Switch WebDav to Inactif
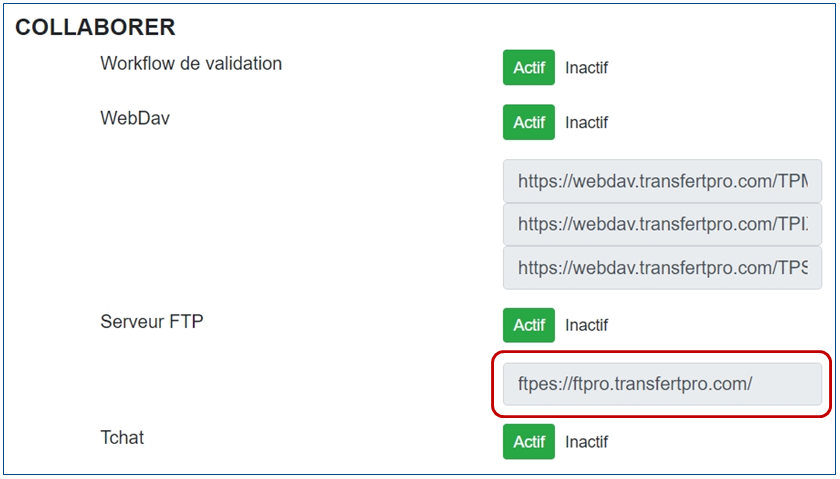Image resolution: width=840 pixels, height=479 pixels. coord(587,122)
